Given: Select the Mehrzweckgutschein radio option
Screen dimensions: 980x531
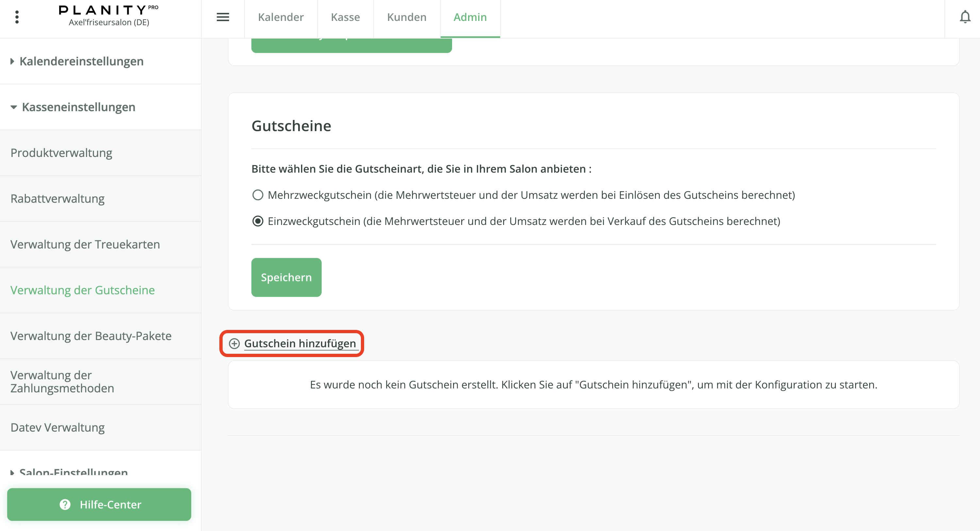Looking at the screenshot, I should click(258, 195).
